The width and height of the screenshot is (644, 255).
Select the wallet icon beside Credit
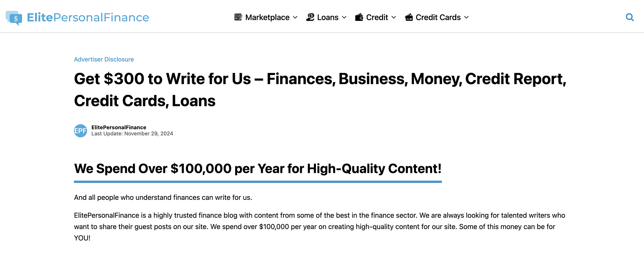pos(359,17)
